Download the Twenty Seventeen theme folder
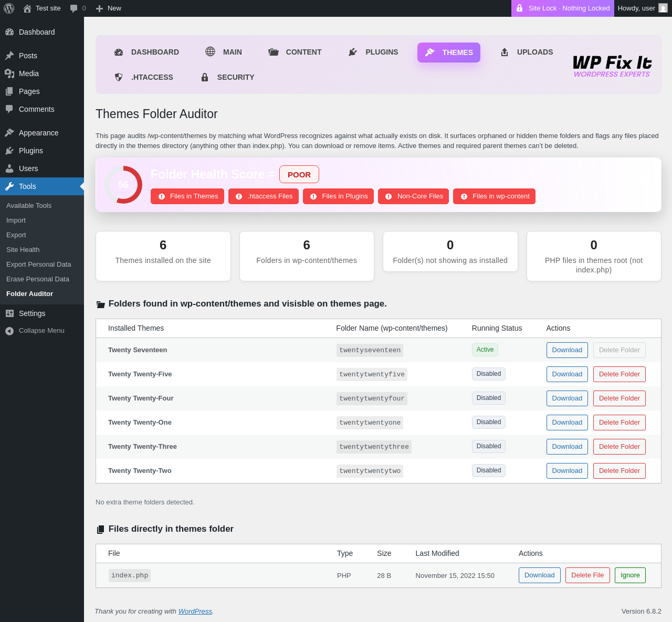The height and width of the screenshot is (622, 672). 567,350
